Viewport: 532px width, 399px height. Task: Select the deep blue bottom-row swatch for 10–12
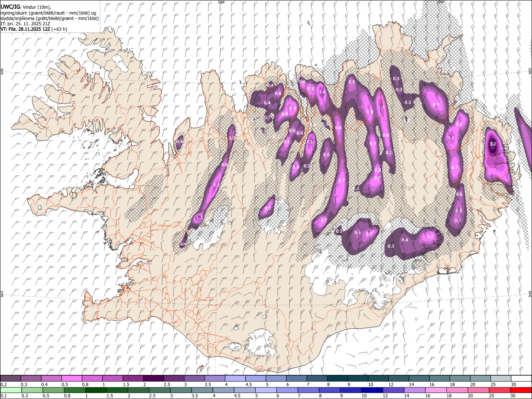[x=372, y=390]
